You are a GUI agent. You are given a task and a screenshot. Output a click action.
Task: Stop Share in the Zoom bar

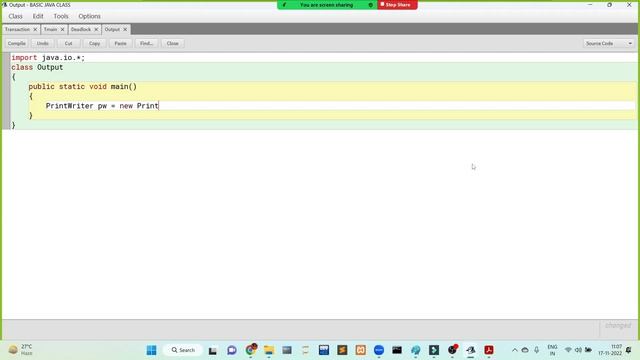398,5
